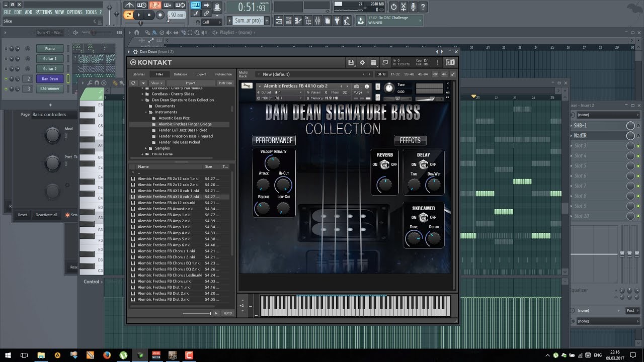This screenshot has width=644, height=362.
Task: Click the Kontakt NI logo button
Action: (450, 62)
